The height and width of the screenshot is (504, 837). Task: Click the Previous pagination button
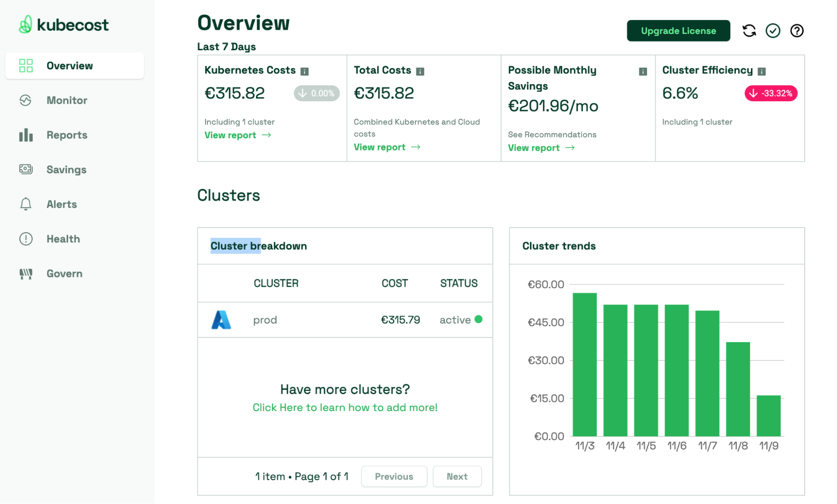pos(394,476)
